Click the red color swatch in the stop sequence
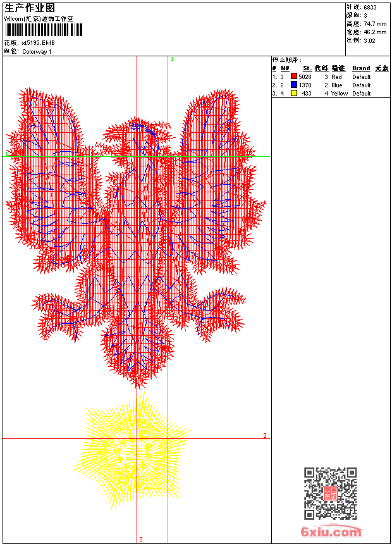Screen dimensions: 392x544 pos(294,77)
